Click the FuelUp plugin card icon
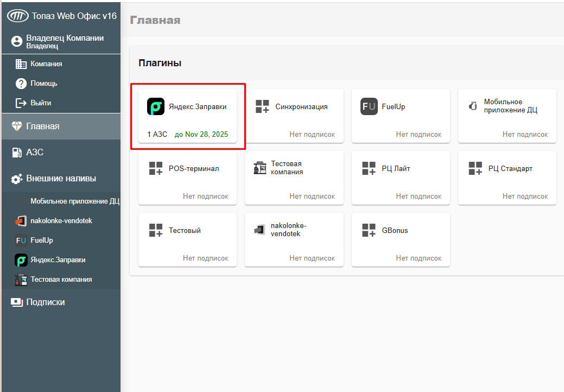This screenshot has width=564, height=392. click(369, 106)
